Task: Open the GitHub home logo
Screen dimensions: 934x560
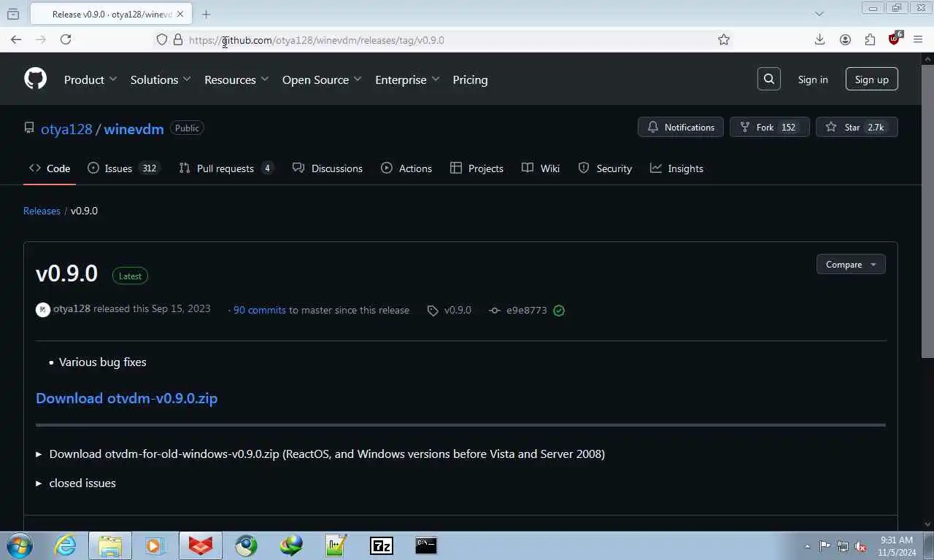Action: click(x=35, y=79)
